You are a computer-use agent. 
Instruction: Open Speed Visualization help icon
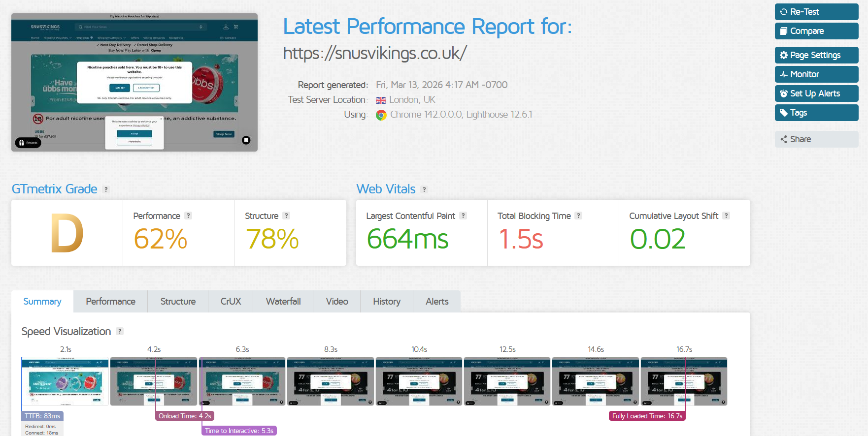coord(120,331)
